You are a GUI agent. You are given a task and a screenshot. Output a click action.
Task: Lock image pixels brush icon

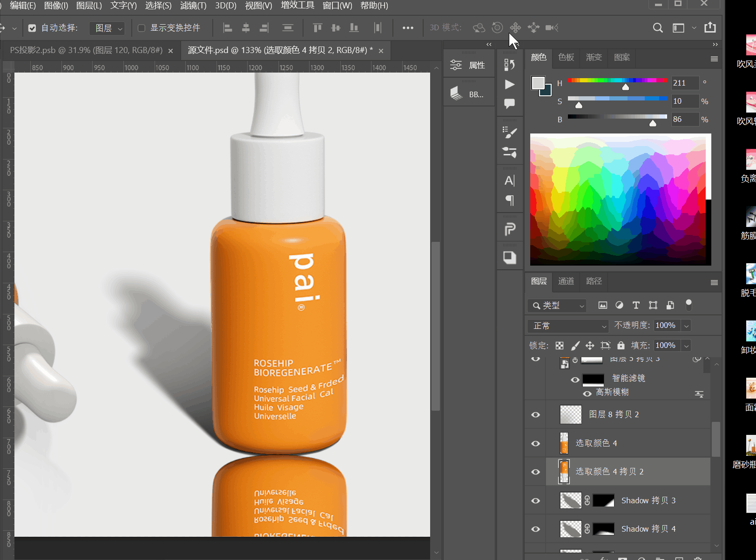(x=575, y=346)
